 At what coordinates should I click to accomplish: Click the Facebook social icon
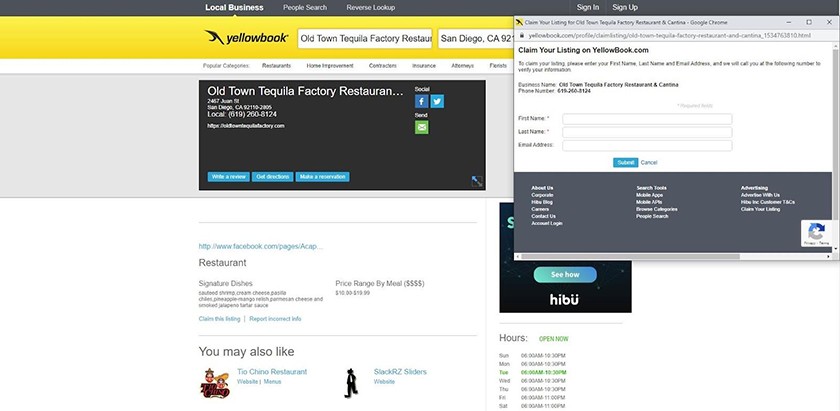[x=422, y=101]
